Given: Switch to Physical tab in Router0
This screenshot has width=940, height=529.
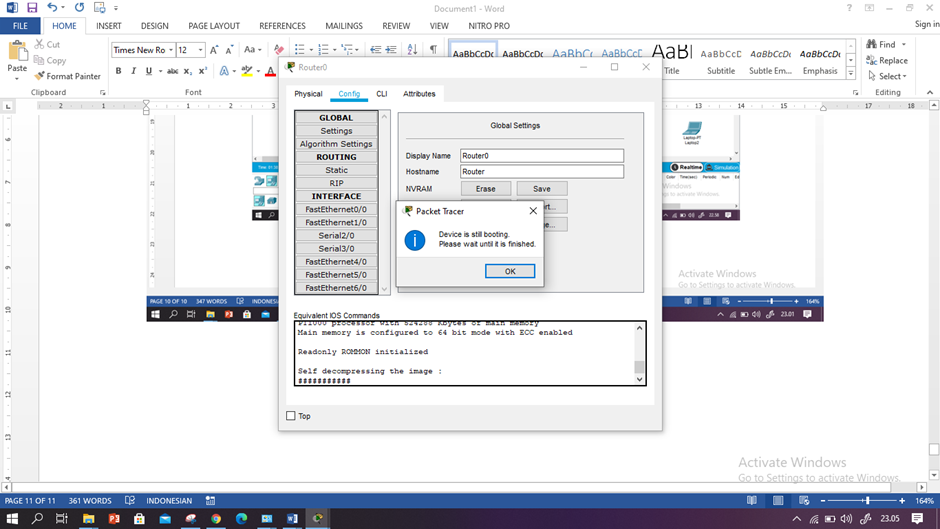Looking at the screenshot, I should pos(308,94).
